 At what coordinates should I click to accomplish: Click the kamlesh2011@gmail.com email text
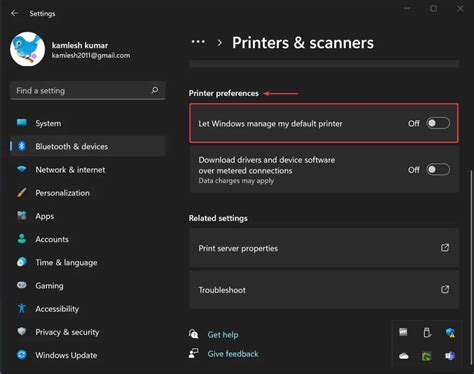91,55
